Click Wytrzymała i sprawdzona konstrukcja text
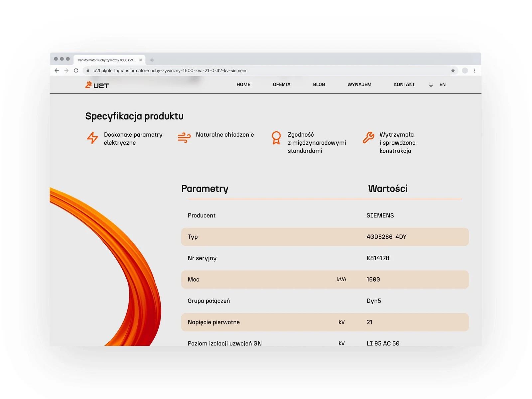This screenshot has height=399, width=532. [x=397, y=143]
